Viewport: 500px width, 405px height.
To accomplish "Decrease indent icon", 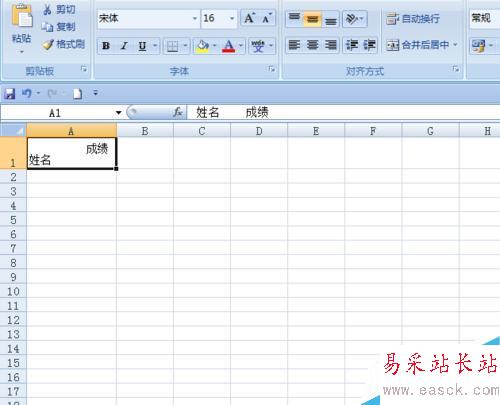I will click(x=352, y=45).
